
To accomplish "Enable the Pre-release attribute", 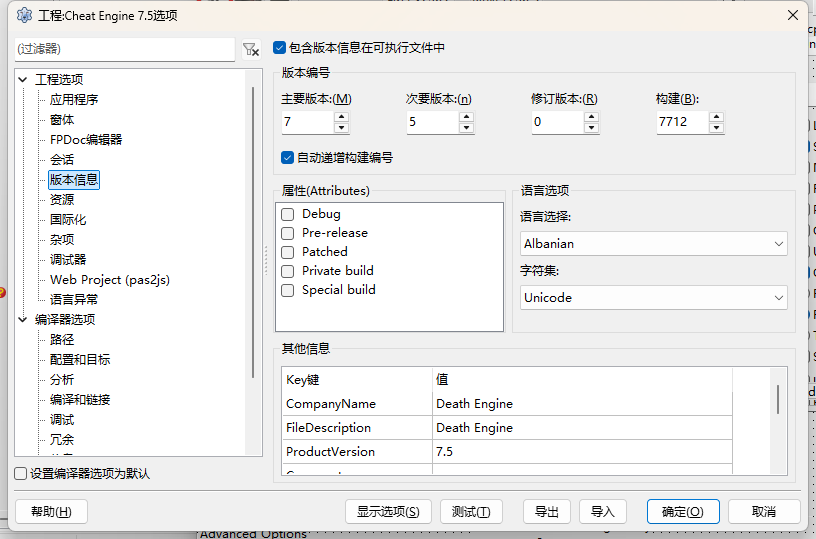I will pyautogui.click(x=287, y=233).
